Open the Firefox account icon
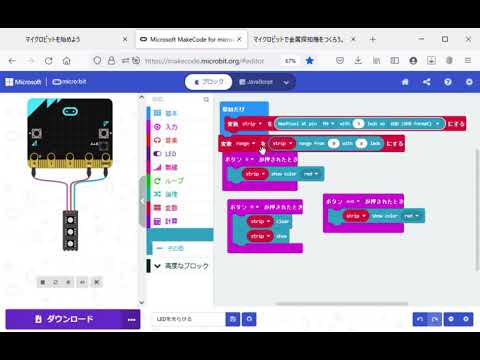The height and width of the screenshot is (360, 480). [x=413, y=61]
